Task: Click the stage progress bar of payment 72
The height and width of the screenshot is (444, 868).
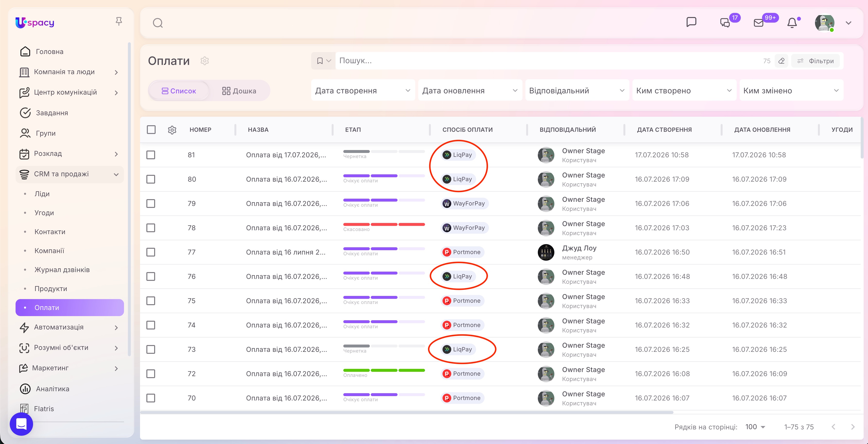Action: pyautogui.click(x=384, y=370)
